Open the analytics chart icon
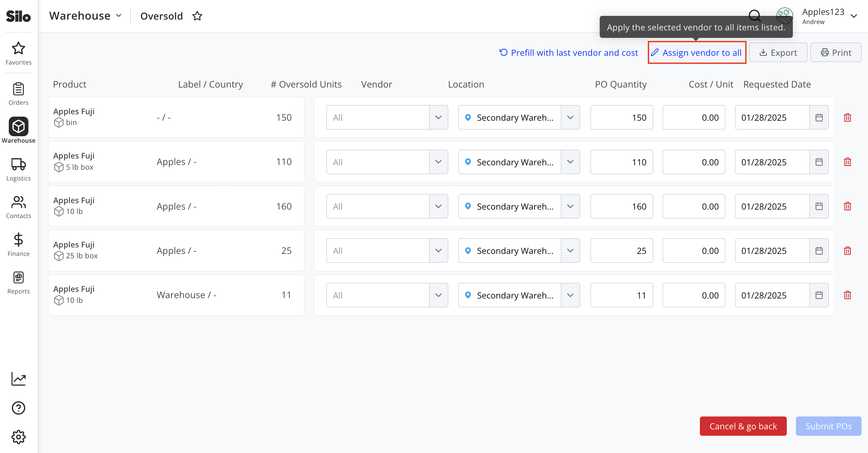The width and height of the screenshot is (868, 453). (x=18, y=379)
